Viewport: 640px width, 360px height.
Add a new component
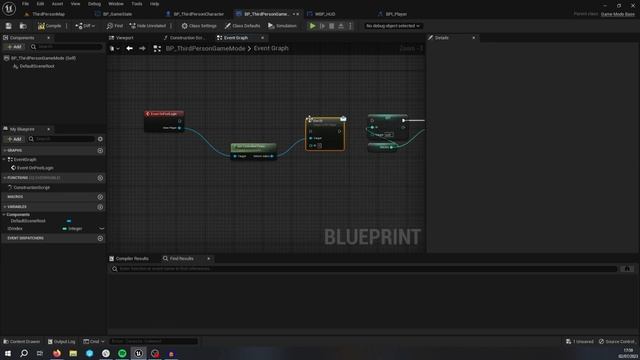coord(14,47)
